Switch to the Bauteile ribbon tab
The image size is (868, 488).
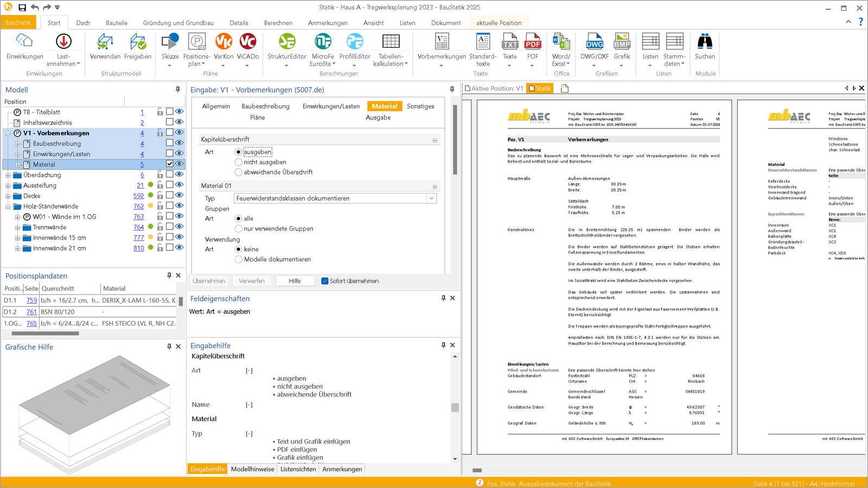[117, 23]
